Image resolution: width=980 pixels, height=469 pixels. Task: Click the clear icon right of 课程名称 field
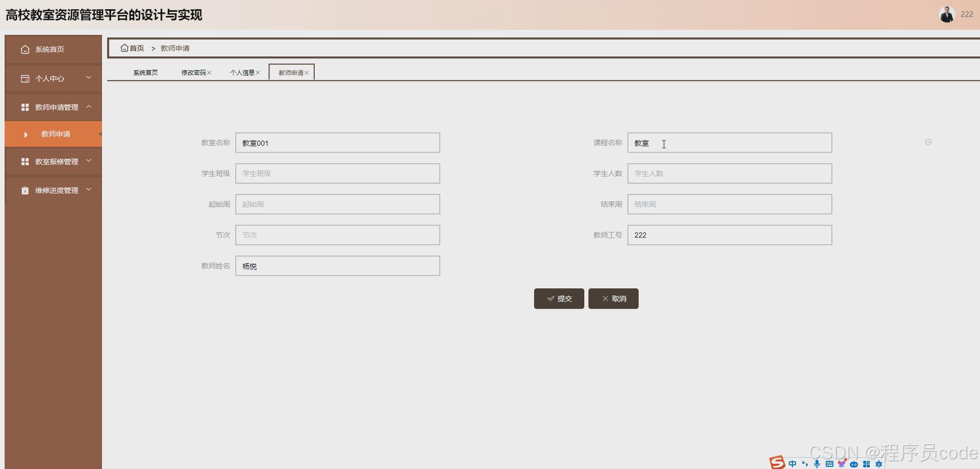(928, 142)
